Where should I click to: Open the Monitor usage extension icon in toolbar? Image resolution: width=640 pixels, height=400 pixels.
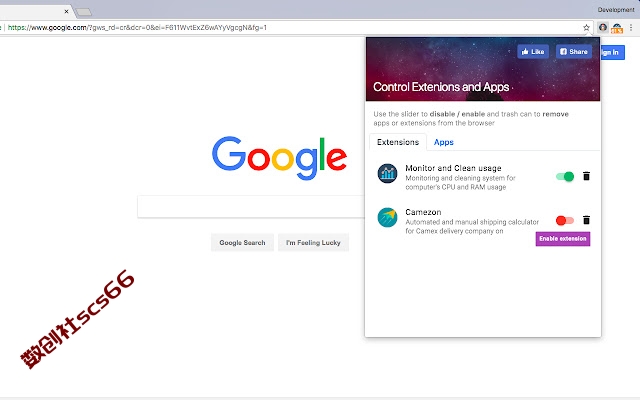pyautogui.click(x=617, y=28)
